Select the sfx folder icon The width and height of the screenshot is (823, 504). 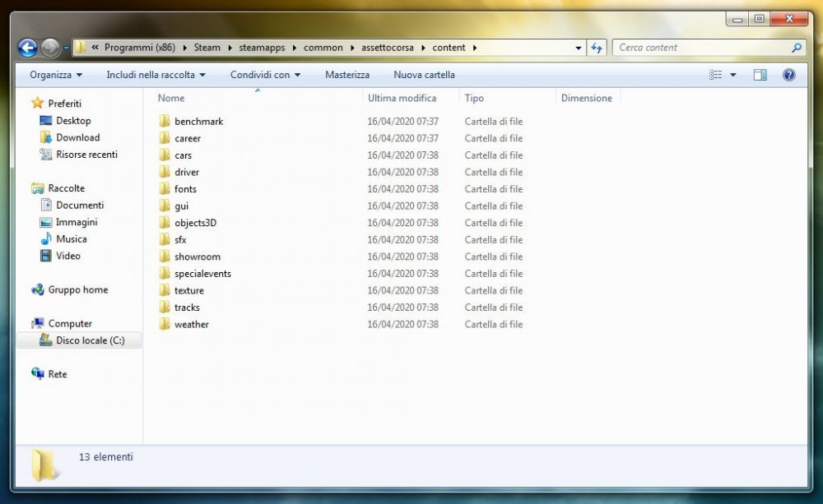pyautogui.click(x=165, y=240)
